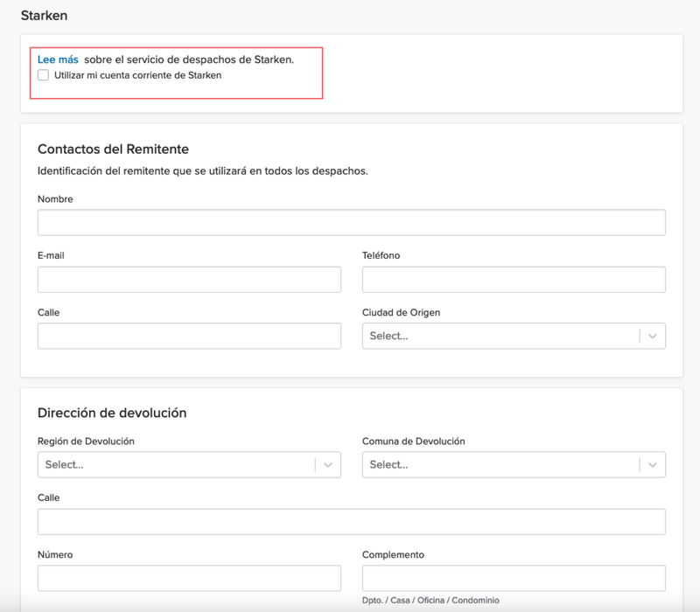This screenshot has height=612, width=700.
Task: Click the chevron arrow in Ciudad de Origen
Action: click(652, 336)
